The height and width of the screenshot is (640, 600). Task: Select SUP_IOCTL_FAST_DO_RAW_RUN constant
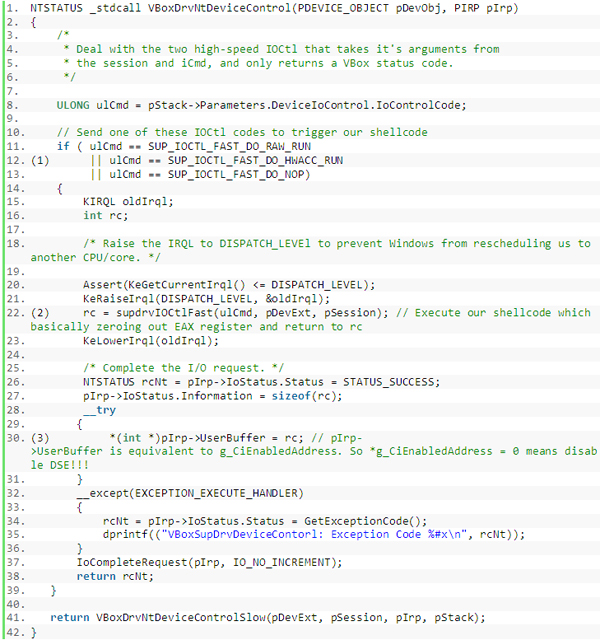(x=229, y=146)
